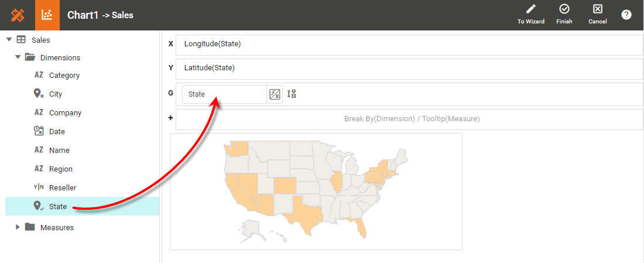The width and height of the screenshot is (644, 263).
Task: Click the Cancel X icon
Action: click(x=597, y=9)
